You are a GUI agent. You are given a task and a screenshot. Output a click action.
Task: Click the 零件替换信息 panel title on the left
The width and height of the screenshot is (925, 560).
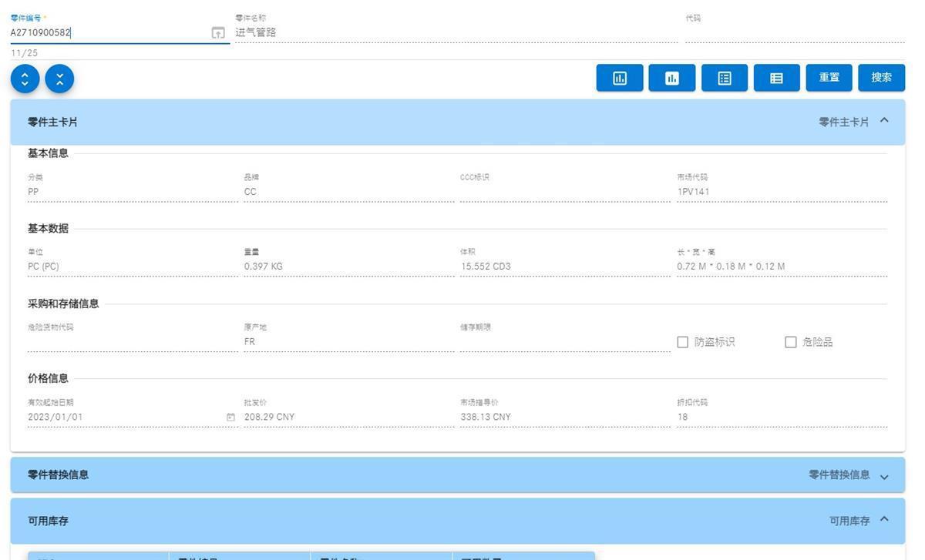[58, 474]
